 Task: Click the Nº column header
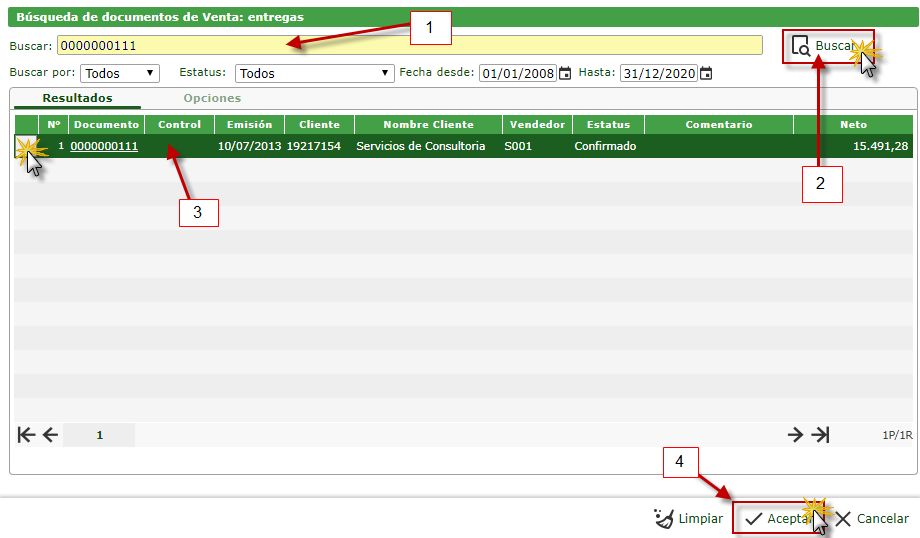pyautogui.click(x=53, y=124)
